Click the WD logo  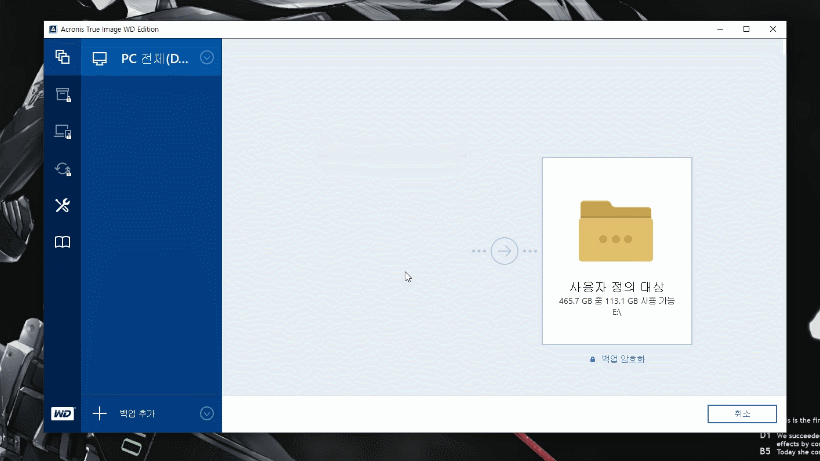click(x=63, y=413)
